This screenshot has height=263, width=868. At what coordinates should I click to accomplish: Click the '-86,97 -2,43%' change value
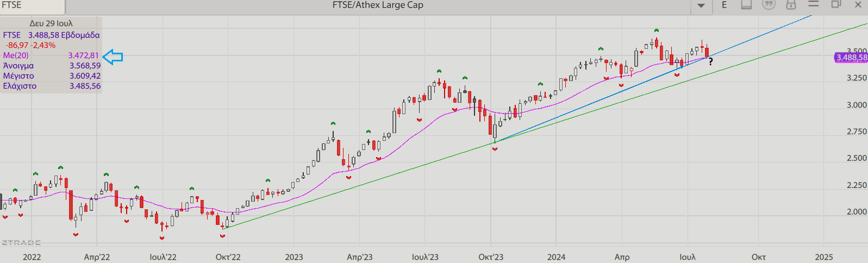tap(30, 45)
